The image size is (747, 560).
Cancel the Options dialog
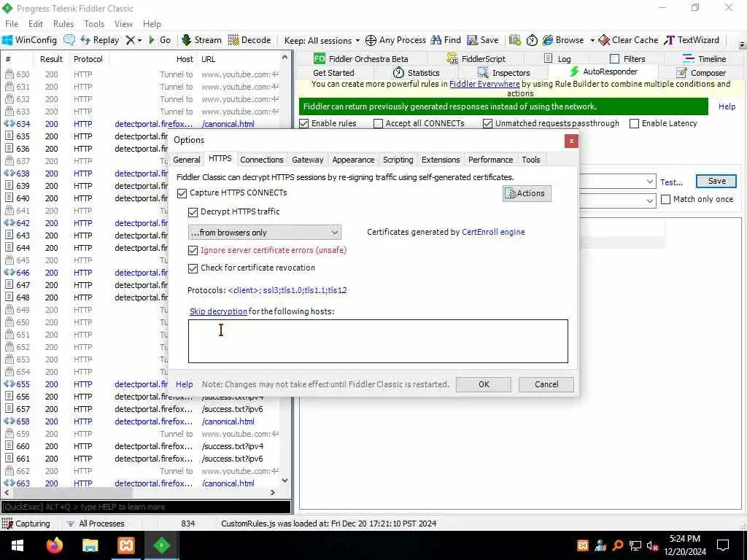point(546,384)
